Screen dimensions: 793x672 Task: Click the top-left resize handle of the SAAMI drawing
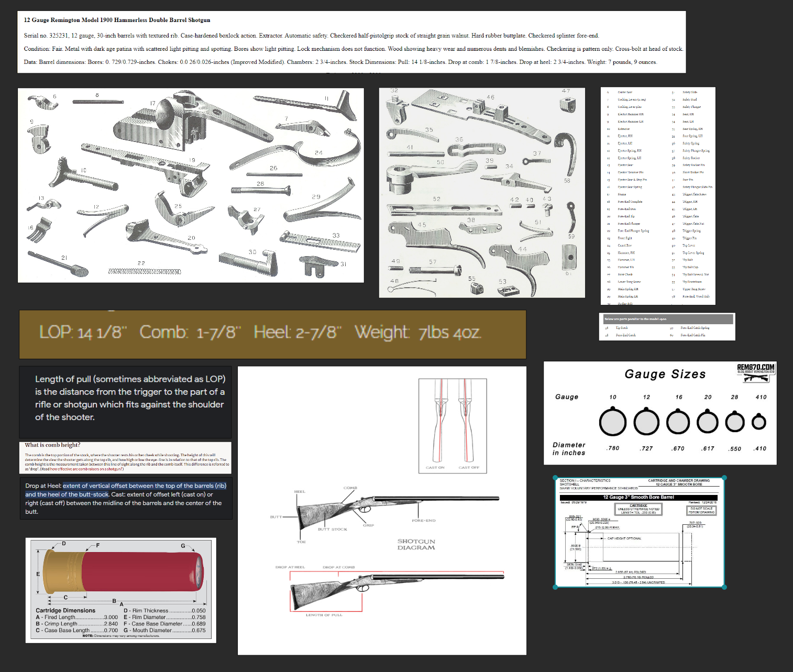tap(555, 478)
